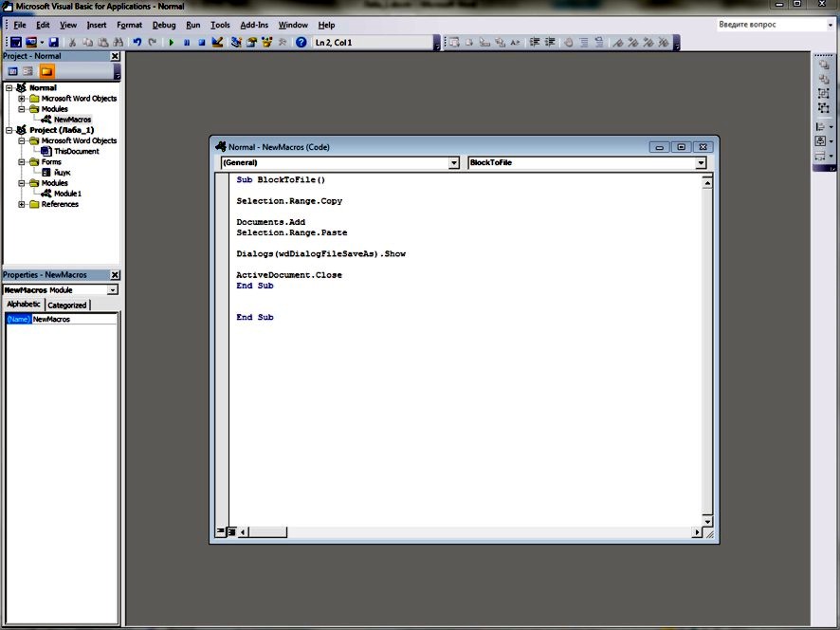This screenshot has width=840, height=630.
Task: Click the Break pause icon
Action: point(187,42)
